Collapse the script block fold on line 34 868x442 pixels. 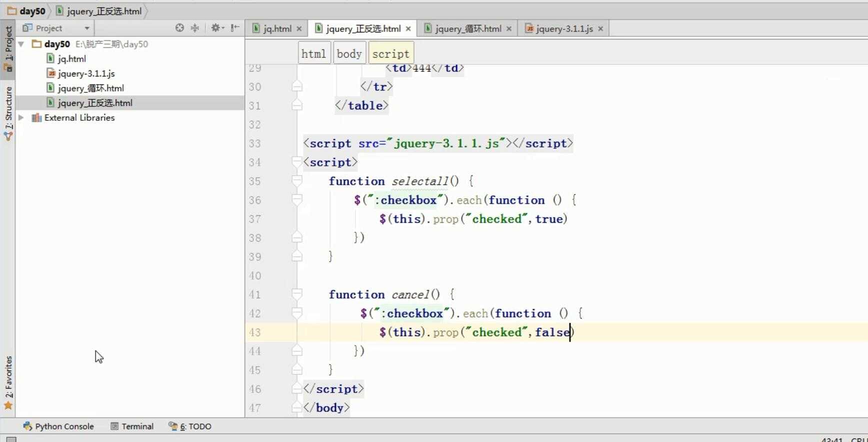[x=297, y=162]
